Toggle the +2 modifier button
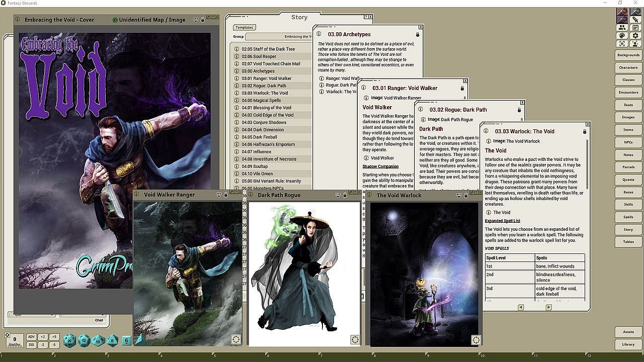The width and height of the screenshot is (644, 362). pyautogui.click(x=43, y=337)
